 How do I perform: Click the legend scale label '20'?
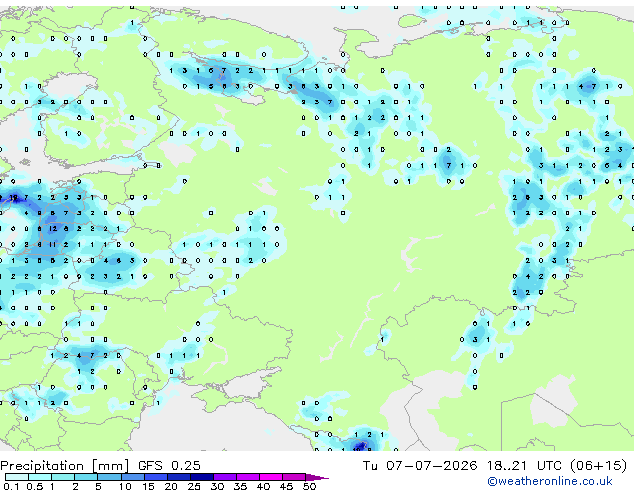pos(171,486)
